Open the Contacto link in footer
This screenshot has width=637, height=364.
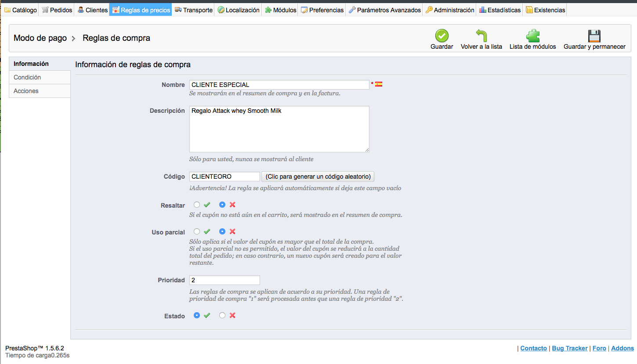click(534, 348)
